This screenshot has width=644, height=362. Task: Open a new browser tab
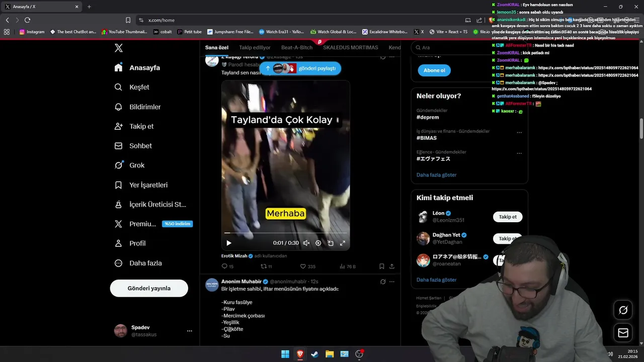[x=89, y=7]
